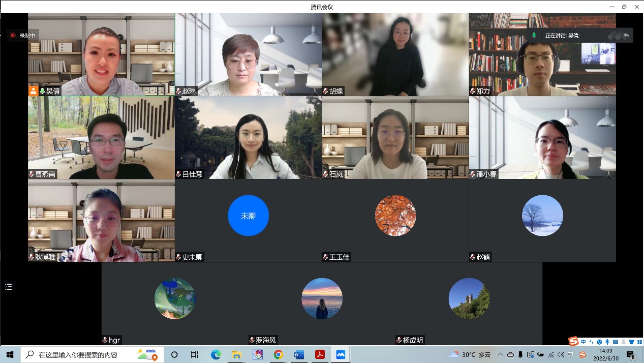Open Microsoft Edge from the taskbar
This screenshot has width=644, height=363.
(216, 354)
